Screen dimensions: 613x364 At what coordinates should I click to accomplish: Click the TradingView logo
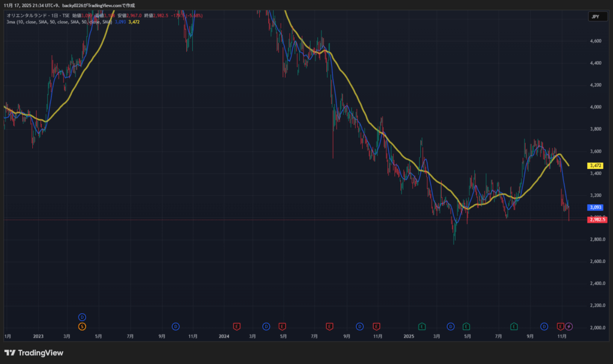click(34, 353)
